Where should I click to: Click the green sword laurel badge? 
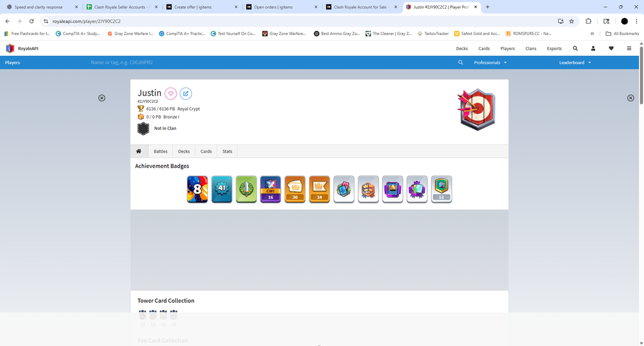[246, 189]
